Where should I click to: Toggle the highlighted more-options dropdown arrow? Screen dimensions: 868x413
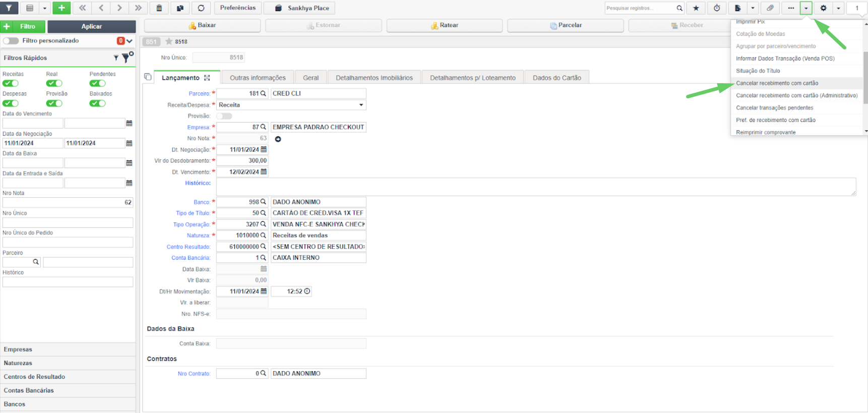coord(806,8)
